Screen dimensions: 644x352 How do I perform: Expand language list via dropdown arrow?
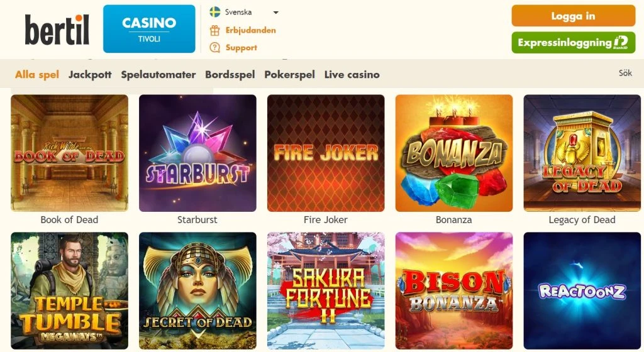coord(276,13)
